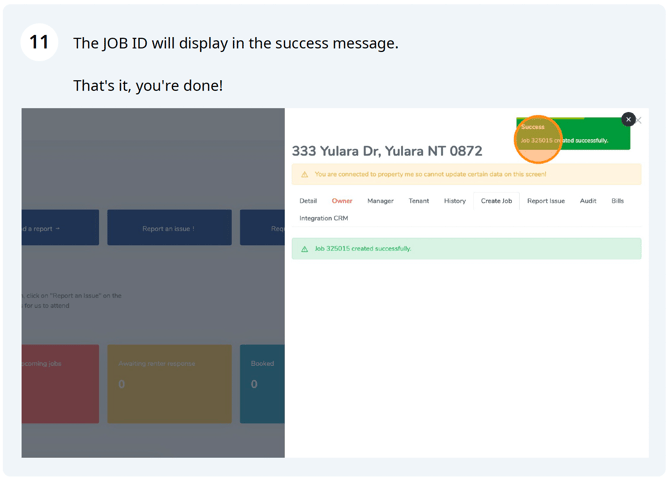The width and height of the screenshot is (670, 480).
Task: Select the Create Job tab
Action: point(496,201)
